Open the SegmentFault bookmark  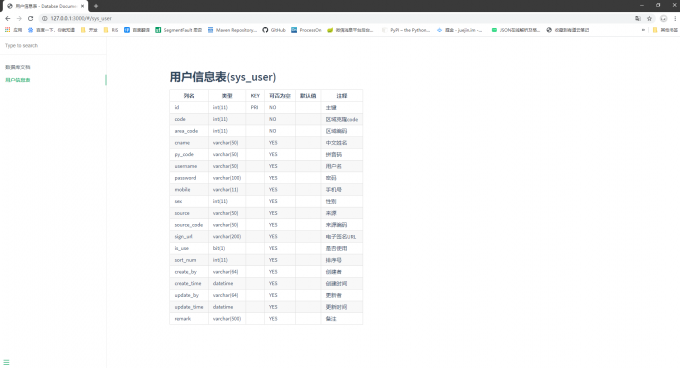coord(179,30)
